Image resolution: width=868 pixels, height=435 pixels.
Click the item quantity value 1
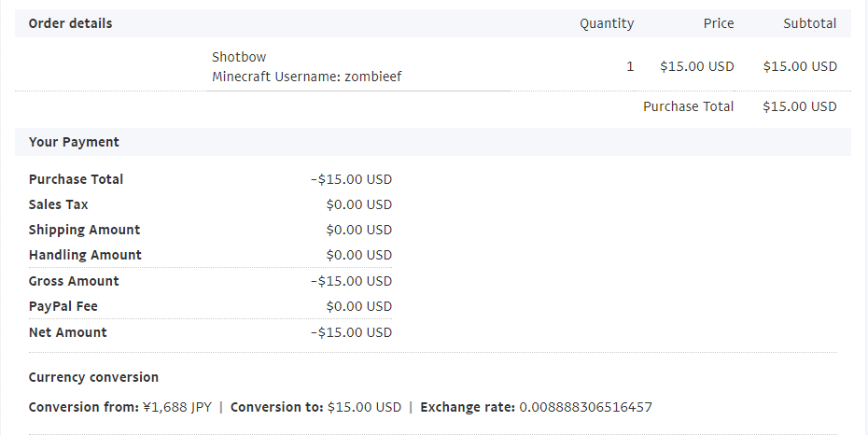click(630, 66)
